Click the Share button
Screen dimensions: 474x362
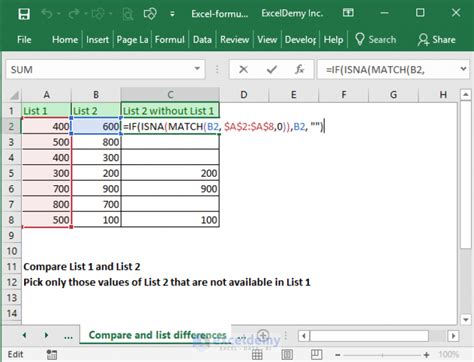pyautogui.click(x=437, y=40)
